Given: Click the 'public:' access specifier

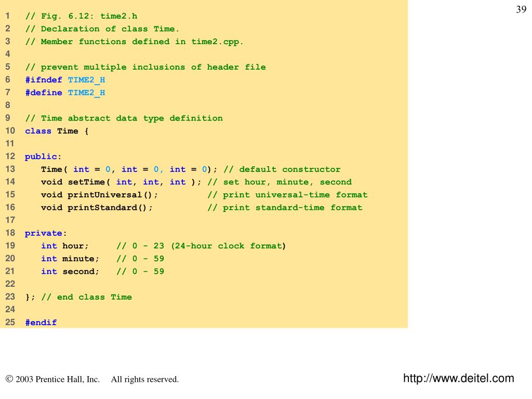Looking at the screenshot, I should (x=43, y=157).
